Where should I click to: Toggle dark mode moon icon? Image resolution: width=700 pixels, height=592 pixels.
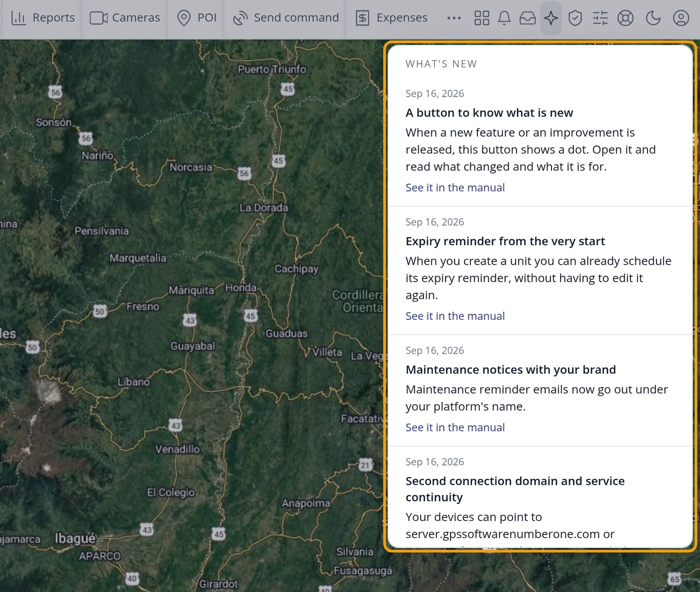pyautogui.click(x=653, y=18)
